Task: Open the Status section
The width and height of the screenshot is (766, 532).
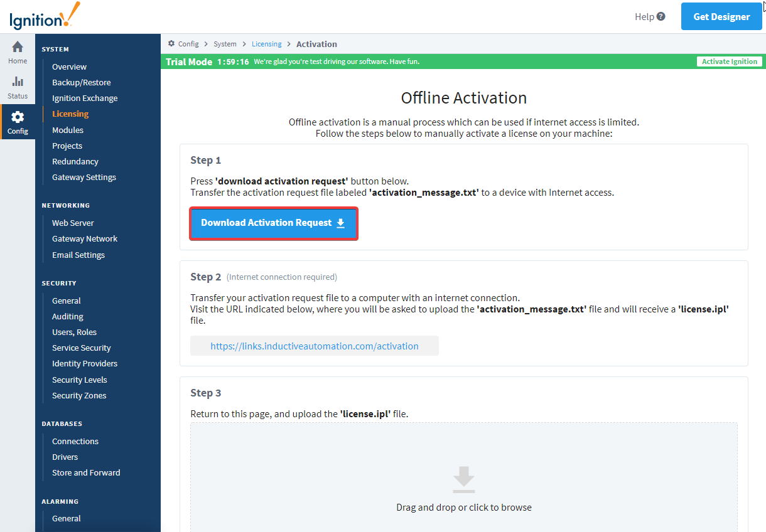Action: pyautogui.click(x=18, y=88)
